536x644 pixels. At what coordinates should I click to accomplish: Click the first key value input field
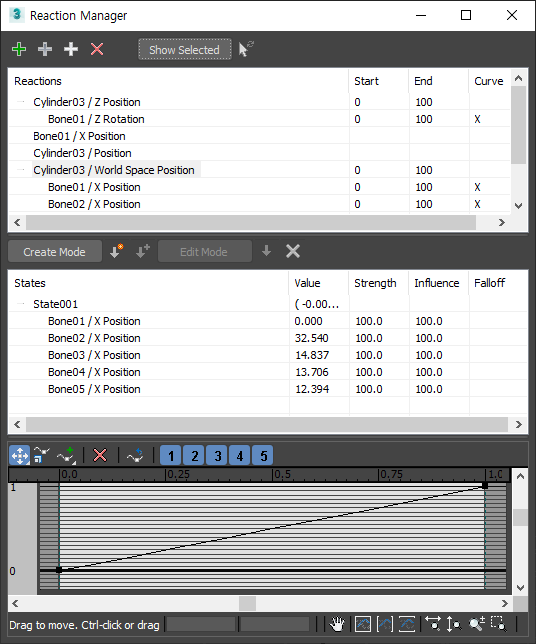[201, 624]
